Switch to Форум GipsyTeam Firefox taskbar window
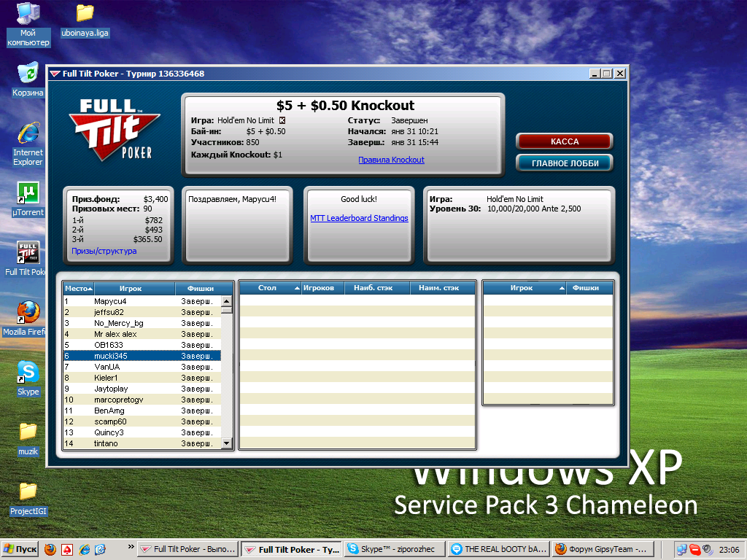Image resolution: width=747 pixels, height=560 pixels. point(603,550)
